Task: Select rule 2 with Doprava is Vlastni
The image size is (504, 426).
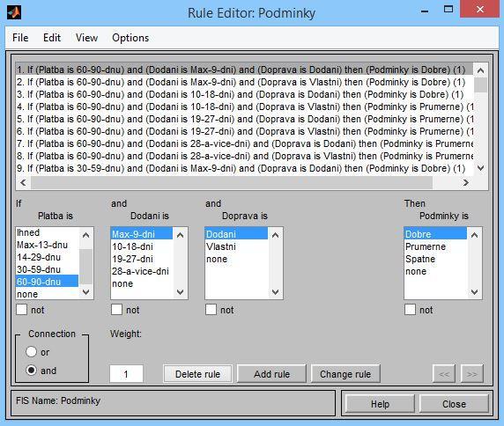Action: click(x=245, y=82)
